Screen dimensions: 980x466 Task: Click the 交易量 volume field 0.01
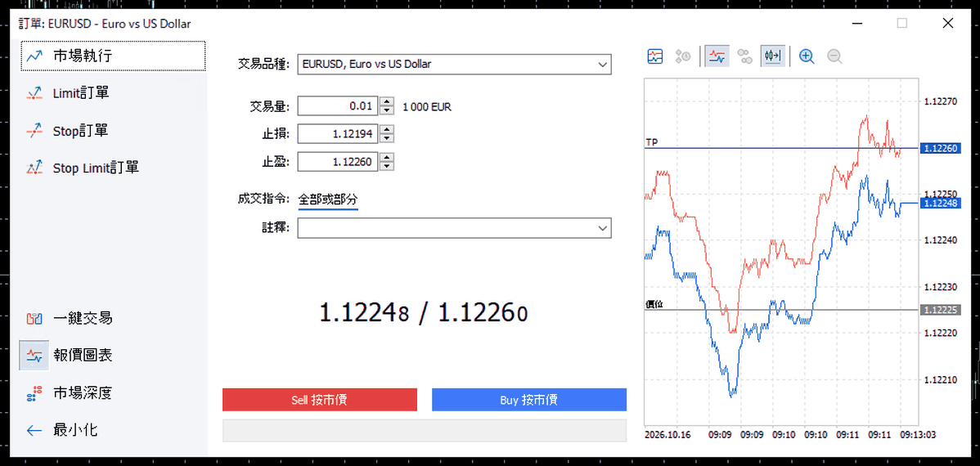pos(338,106)
